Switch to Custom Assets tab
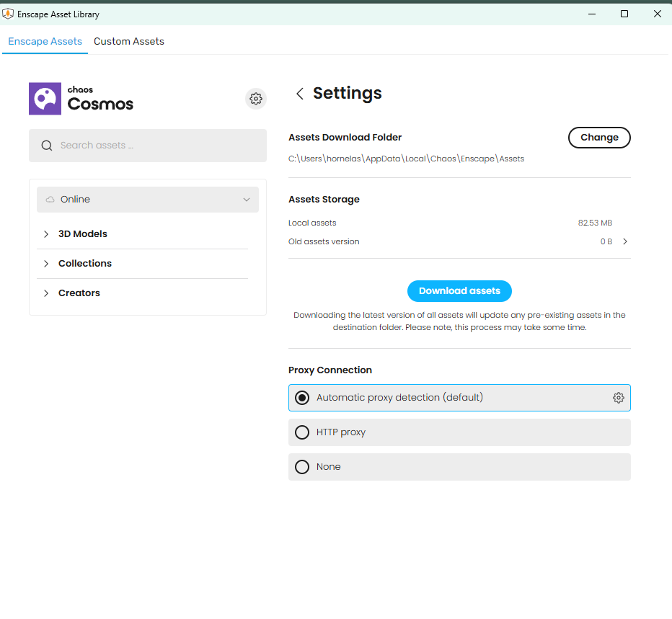The width and height of the screenshot is (672, 619). 129,41
